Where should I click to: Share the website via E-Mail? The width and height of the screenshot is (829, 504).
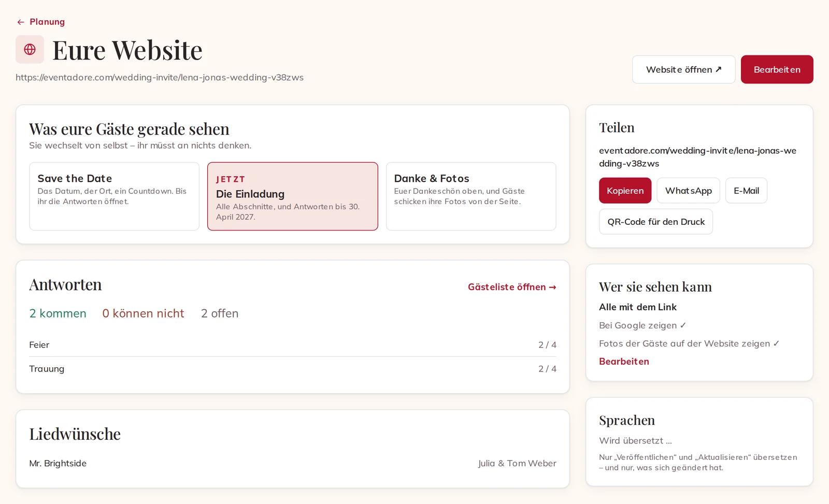pyautogui.click(x=746, y=191)
